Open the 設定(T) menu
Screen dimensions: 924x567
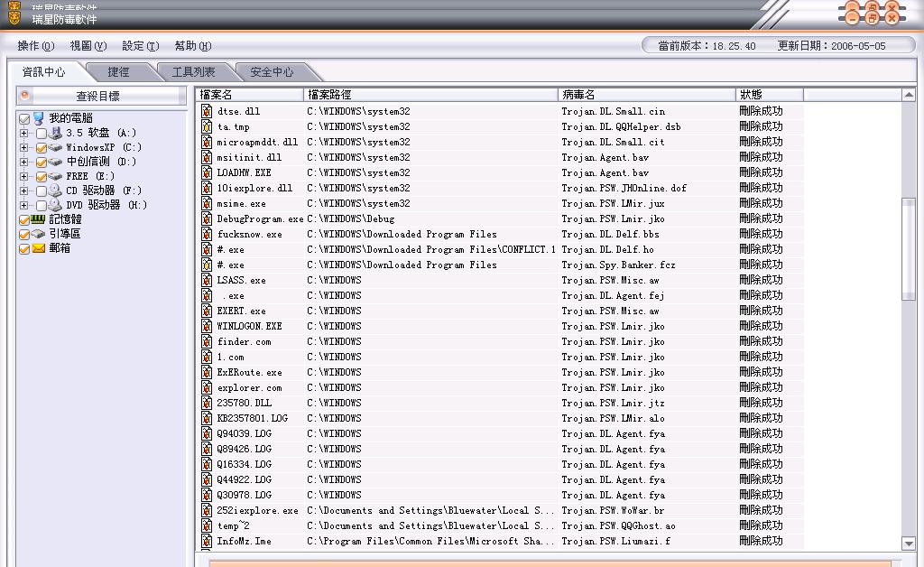coord(141,45)
